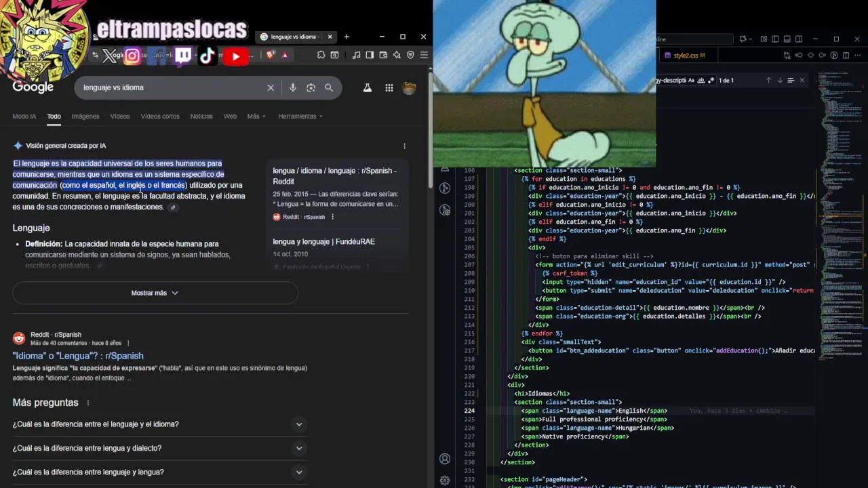Start voice search with microphone icon
868x488 pixels.
click(x=293, y=87)
